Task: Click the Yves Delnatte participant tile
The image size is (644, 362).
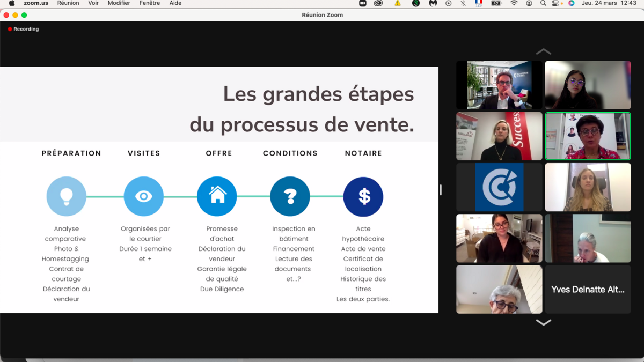Action: pyautogui.click(x=588, y=290)
